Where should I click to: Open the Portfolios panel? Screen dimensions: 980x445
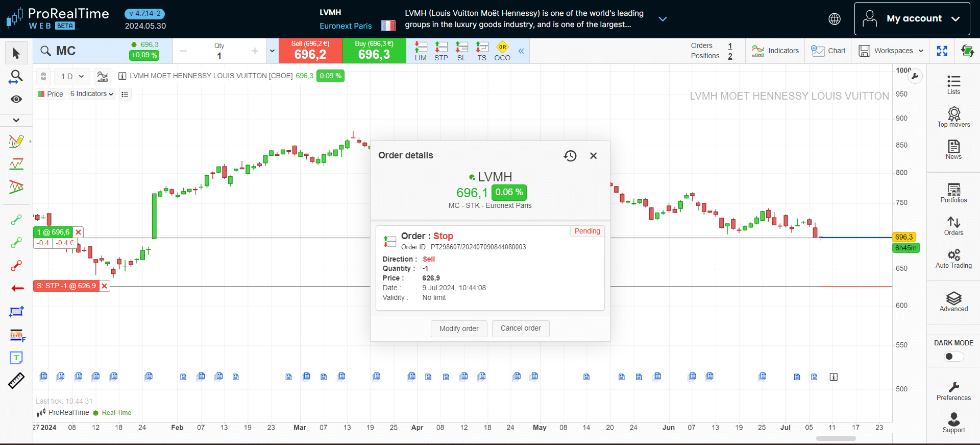click(x=953, y=193)
